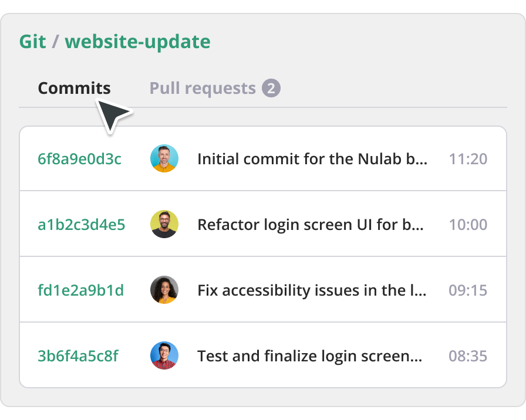Open commit hash 6f8a9e0d3c
The image size is (526, 420).
pyautogui.click(x=80, y=159)
